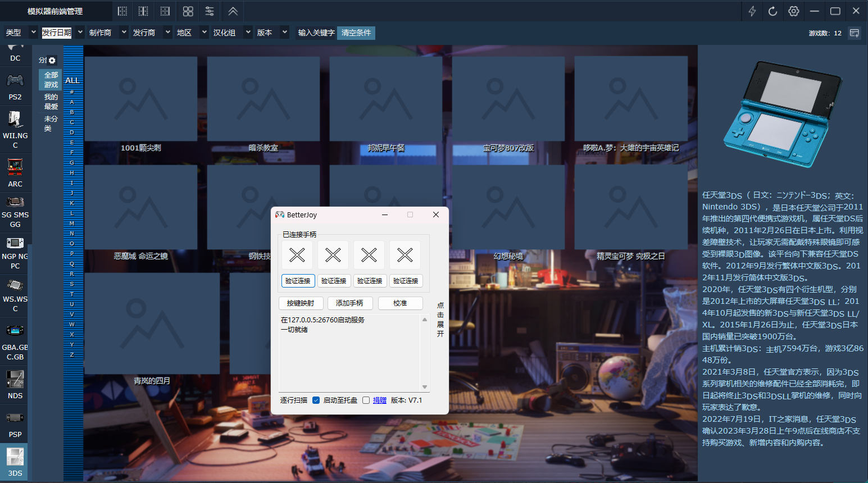This screenshot has height=483, width=868.
Task: Click the 按键映射 button
Action: click(301, 303)
